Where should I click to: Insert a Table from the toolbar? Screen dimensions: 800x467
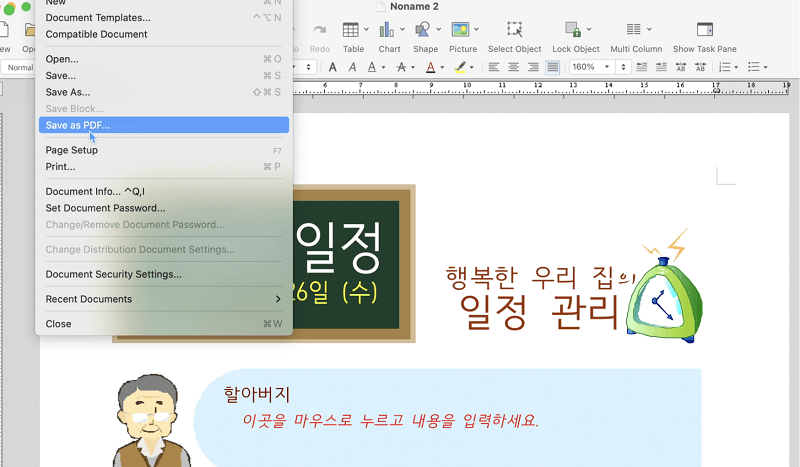(351, 30)
